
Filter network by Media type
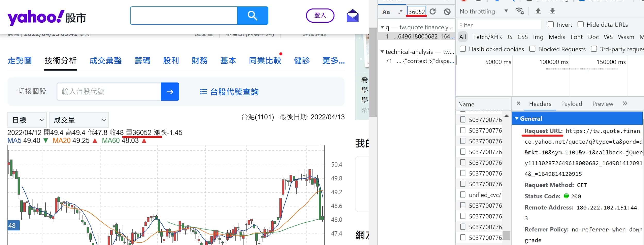(x=557, y=37)
